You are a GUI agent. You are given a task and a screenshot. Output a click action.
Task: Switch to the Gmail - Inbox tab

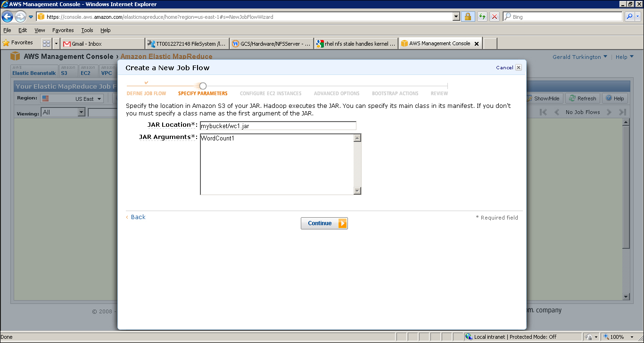pos(103,43)
